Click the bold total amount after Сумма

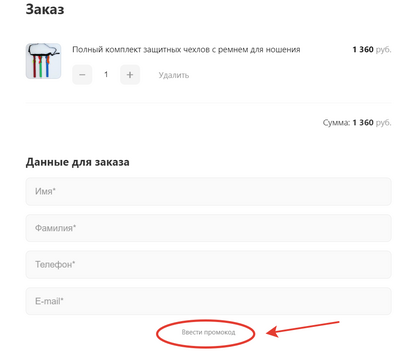click(x=363, y=123)
